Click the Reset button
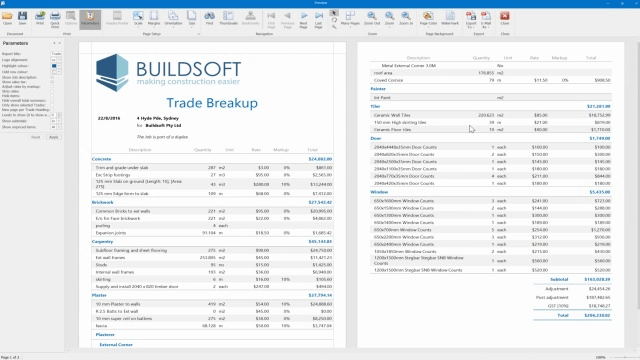The height and width of the screenshot is (360, 640). tap(36, 137)
